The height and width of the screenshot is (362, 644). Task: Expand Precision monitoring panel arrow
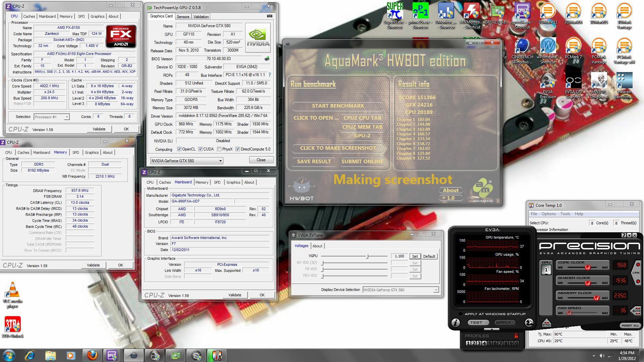(x=492, y=329)
